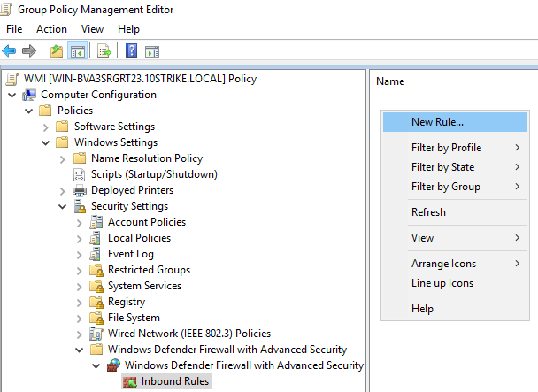
Task: Select WMI Policy root node label
Action: [140, 79]
